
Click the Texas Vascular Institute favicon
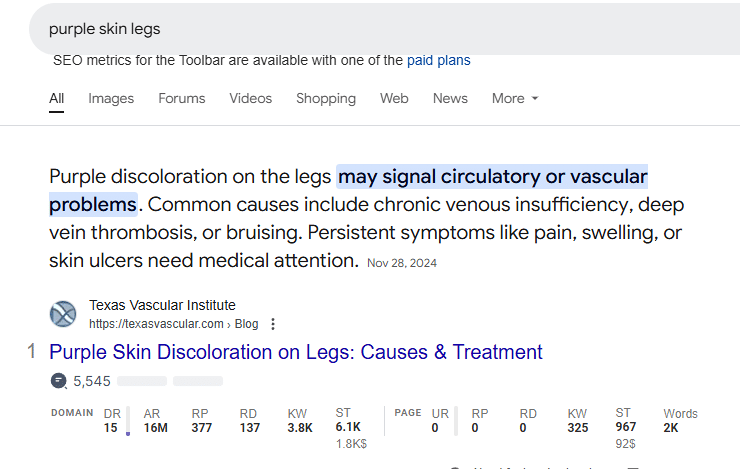coord(63,314)
